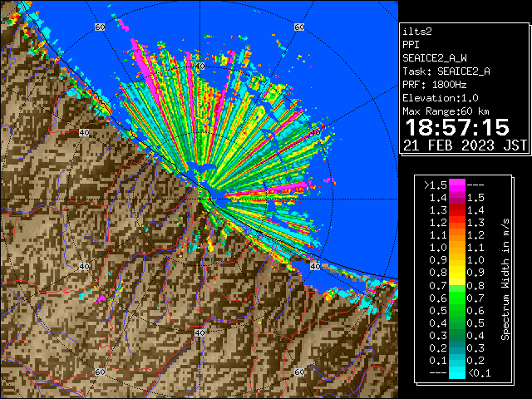The height and width of the screenshot is (399, 532).
Task: Click the "<0.1" legend label
Action: point(479,373)
